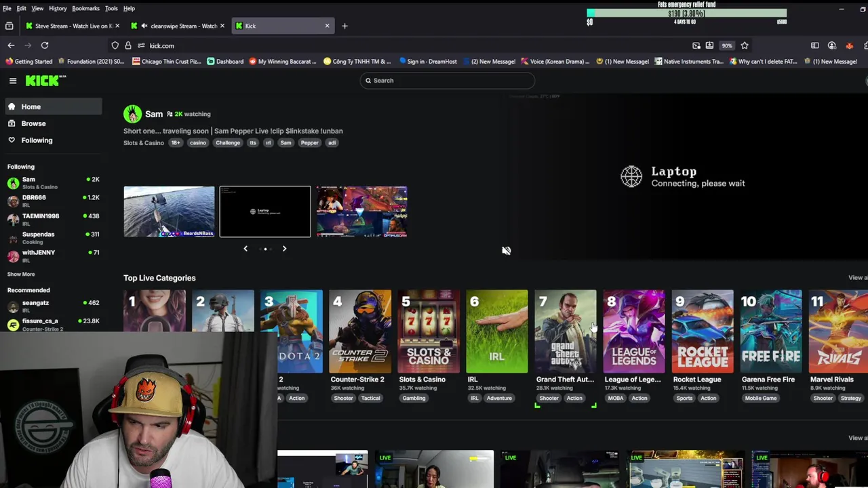Screen dimensions: 868x488
Task: Click the Mobile Game tag under Free Fire
Action: 761,399
